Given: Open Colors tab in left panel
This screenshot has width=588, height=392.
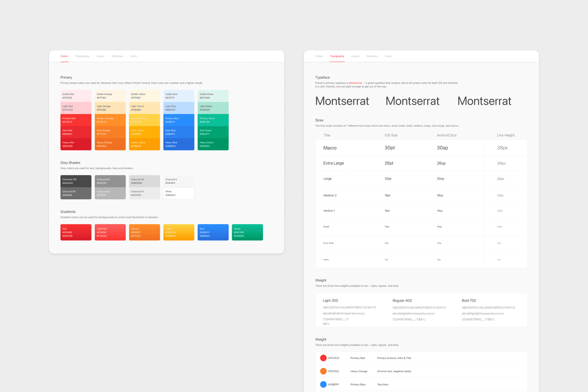Looking at the screenshot, I should tap(64, 56).
